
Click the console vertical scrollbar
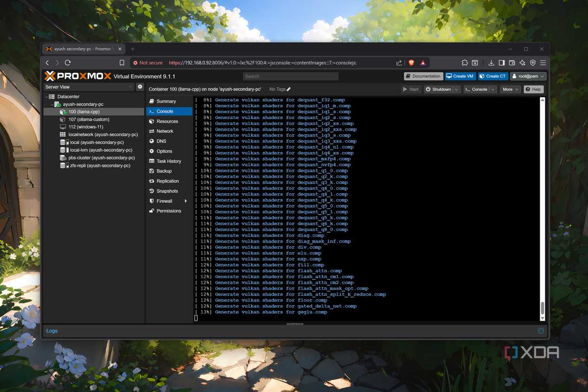tap(542, 208)
